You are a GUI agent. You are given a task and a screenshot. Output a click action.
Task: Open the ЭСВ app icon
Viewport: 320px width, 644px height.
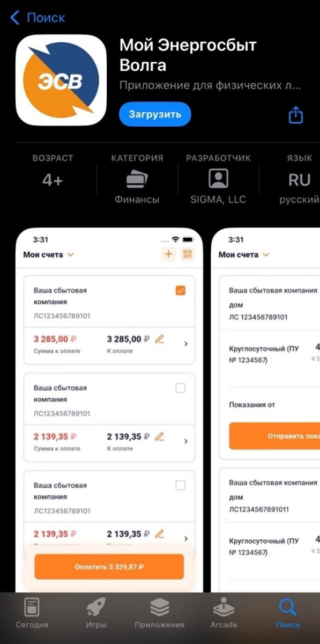[61, 80]
